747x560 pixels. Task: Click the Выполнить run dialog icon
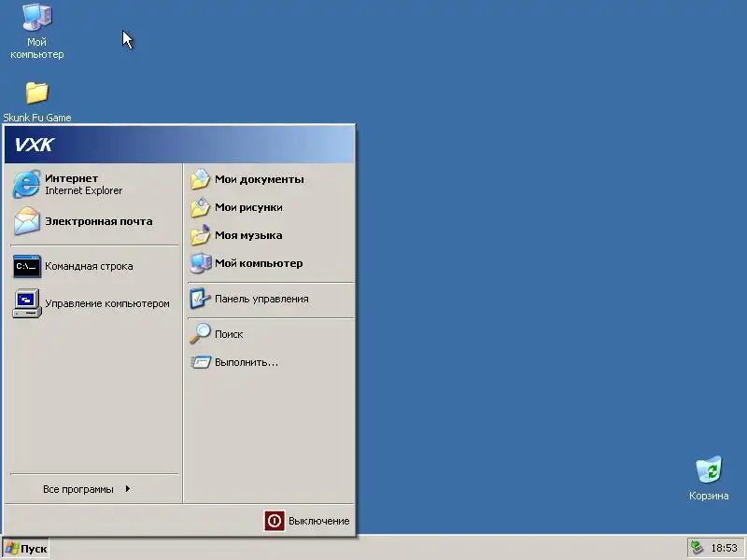[x=201, y=362]
